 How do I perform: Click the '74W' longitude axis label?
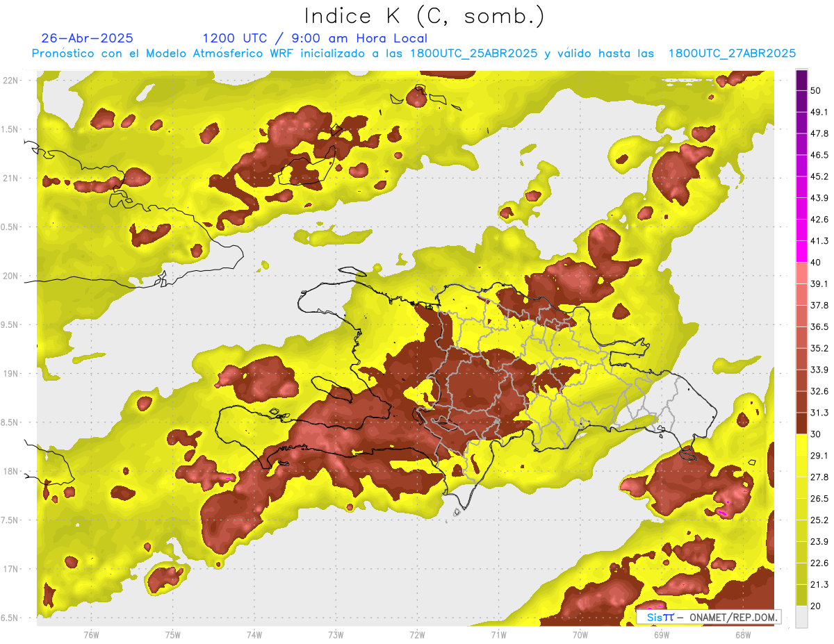tap(254, 635)
